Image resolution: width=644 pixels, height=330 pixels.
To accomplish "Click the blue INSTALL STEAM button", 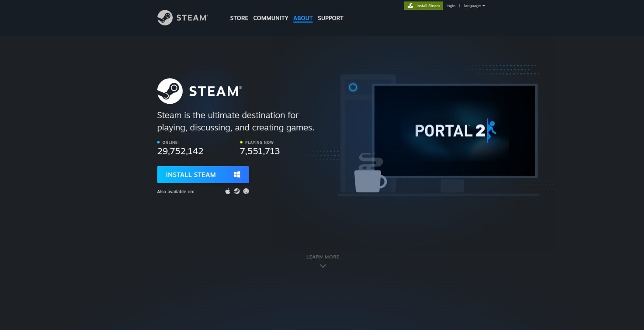I will [x=203, y=174].
